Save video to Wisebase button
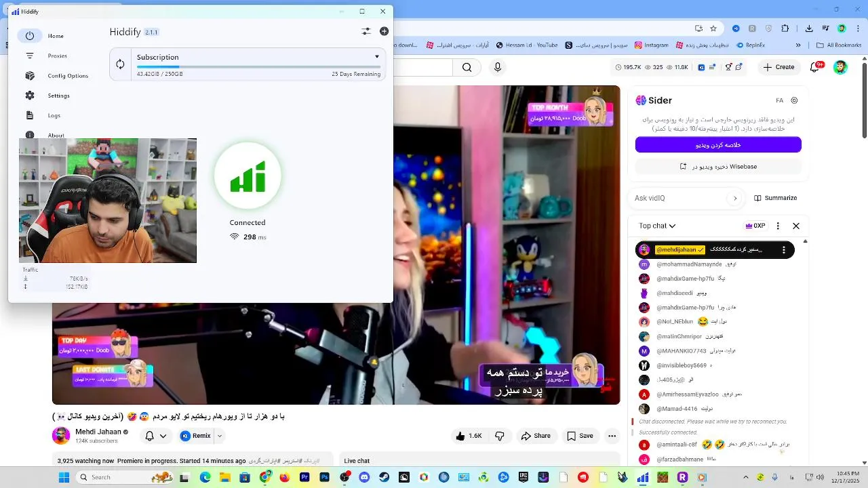Viewport: 868px width, 488px height. 718,166
